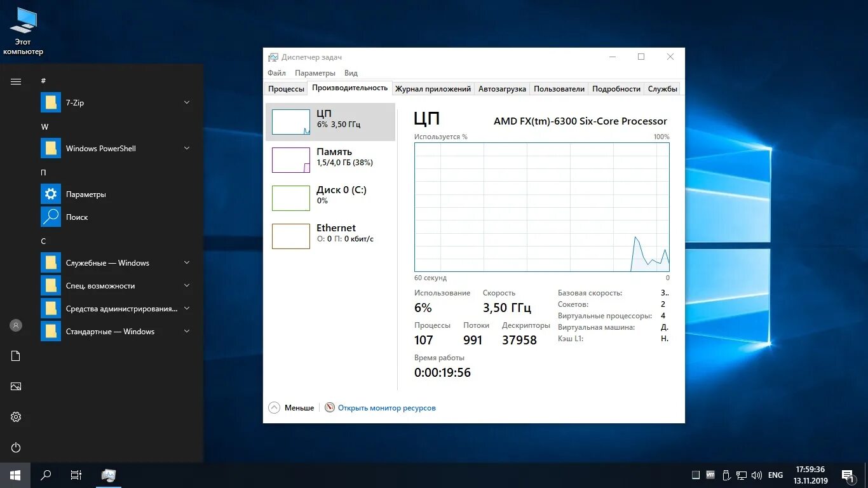Click the descriptors value 37958
Viewport: 868px width, 488px height.
click(x=519, y=340)
